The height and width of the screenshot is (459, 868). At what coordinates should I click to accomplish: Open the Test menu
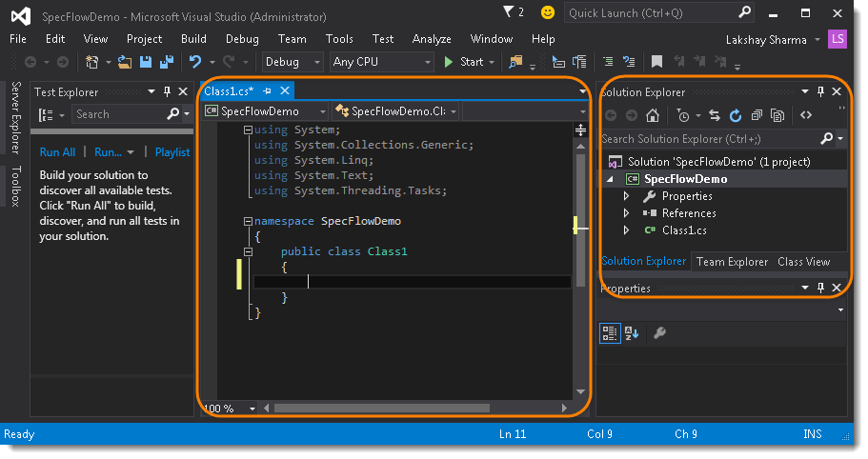[382, 39]
